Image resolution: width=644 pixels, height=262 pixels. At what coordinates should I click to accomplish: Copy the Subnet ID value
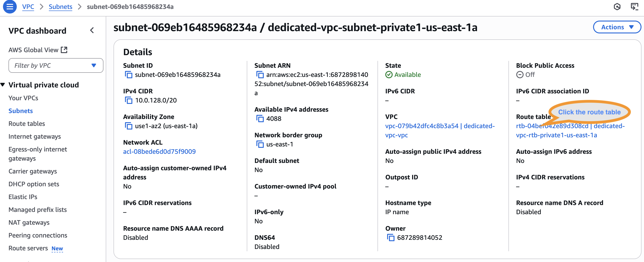[128, 75]
